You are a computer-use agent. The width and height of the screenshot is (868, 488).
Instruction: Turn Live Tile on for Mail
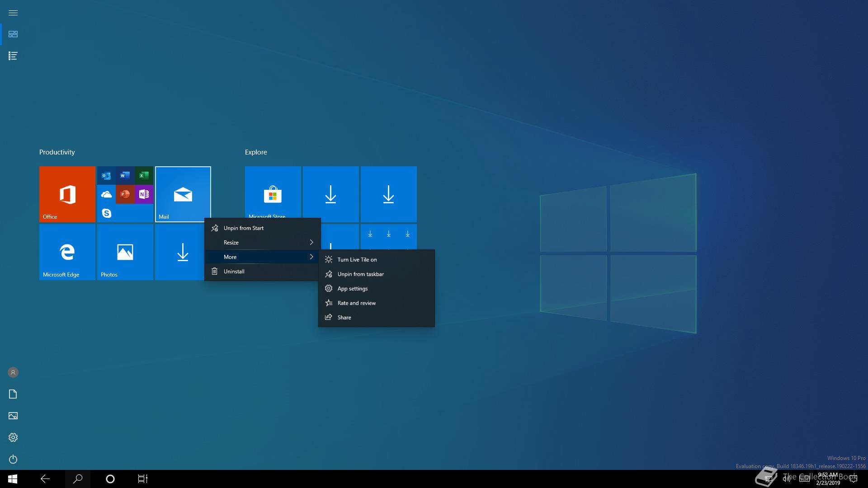377,259
